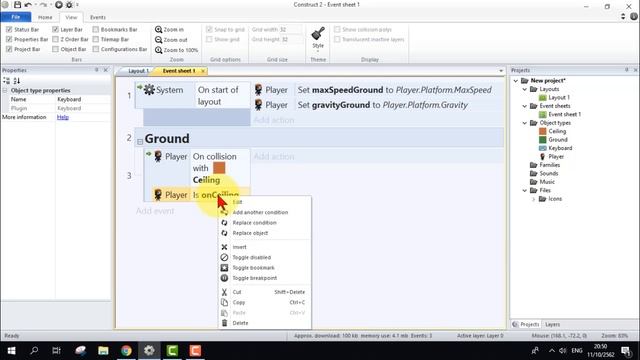Collapse Layouts folder
Image resolution: width=640 pixels, height=360 pixels.
click(x=525, y=89)
